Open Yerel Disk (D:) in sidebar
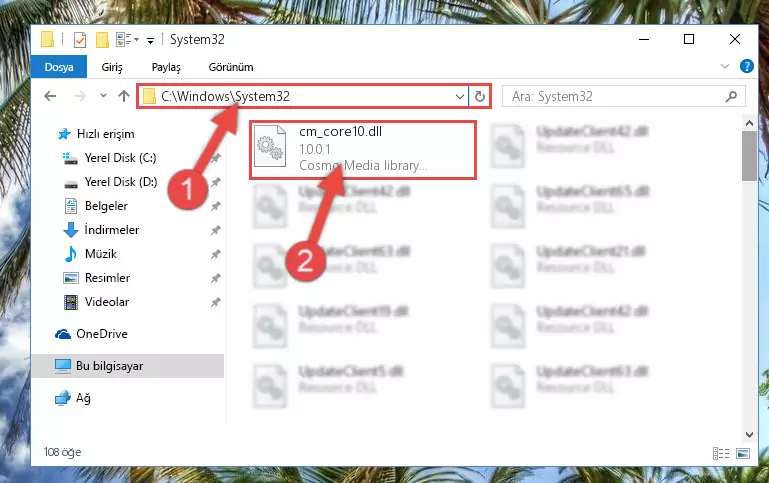 click(121, 182)
